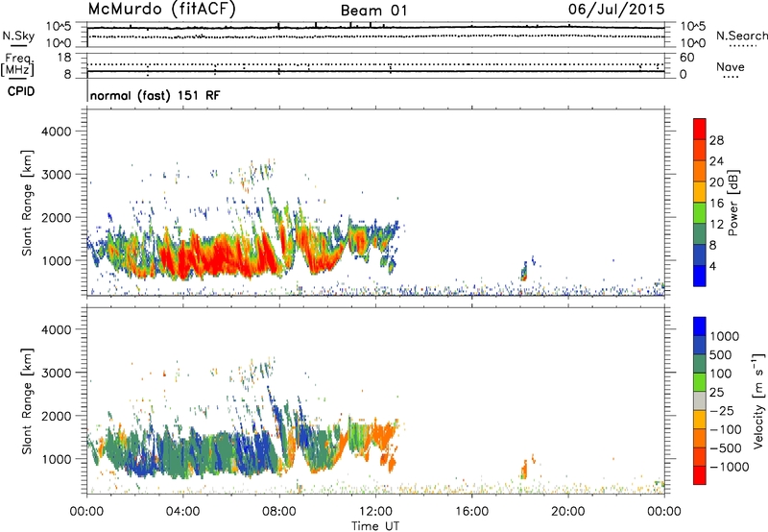The height and width of the screenshot is (532, 768).
Task: Click the right-axis '60' label of Nave panel
Action: pyautogui.click(x=687, y=58)
